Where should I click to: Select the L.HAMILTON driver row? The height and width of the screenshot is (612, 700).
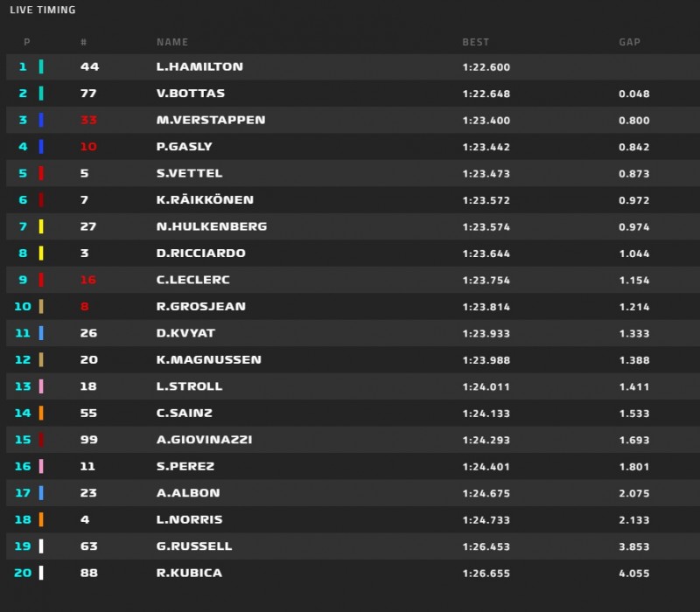click(x=353, y=67)
